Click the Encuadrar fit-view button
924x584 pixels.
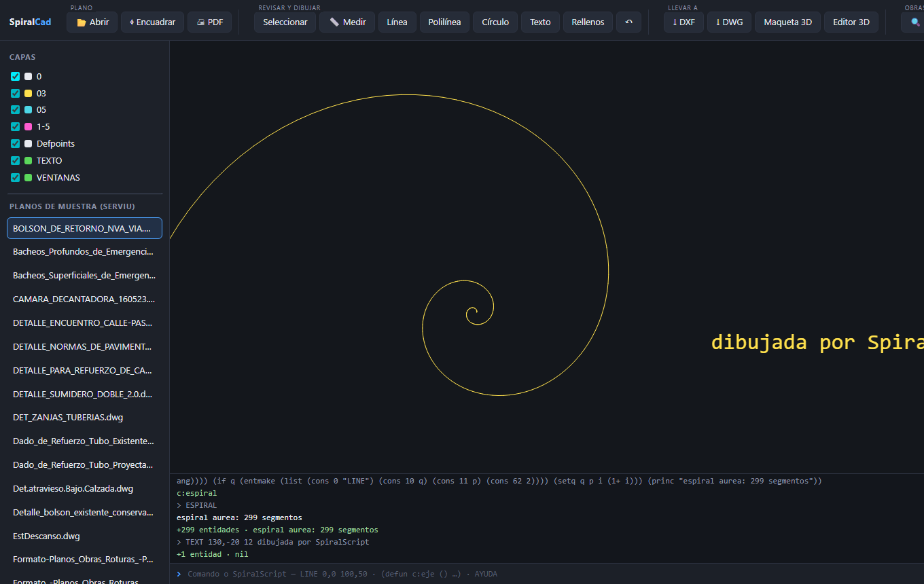[x=152, y=22]
